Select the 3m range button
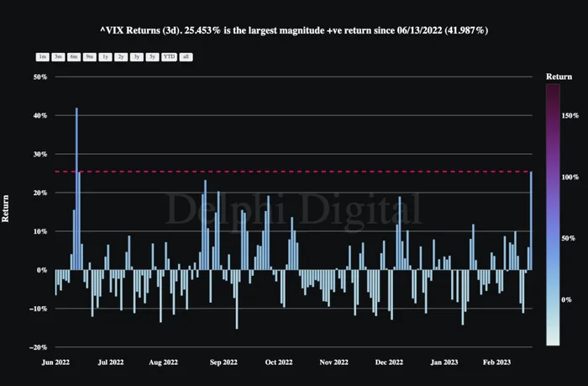588x386 pixels. (58, 56)
